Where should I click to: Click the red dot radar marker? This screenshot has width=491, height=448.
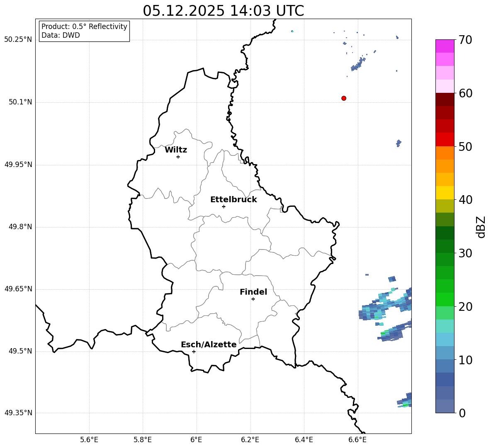coord(344,98)
